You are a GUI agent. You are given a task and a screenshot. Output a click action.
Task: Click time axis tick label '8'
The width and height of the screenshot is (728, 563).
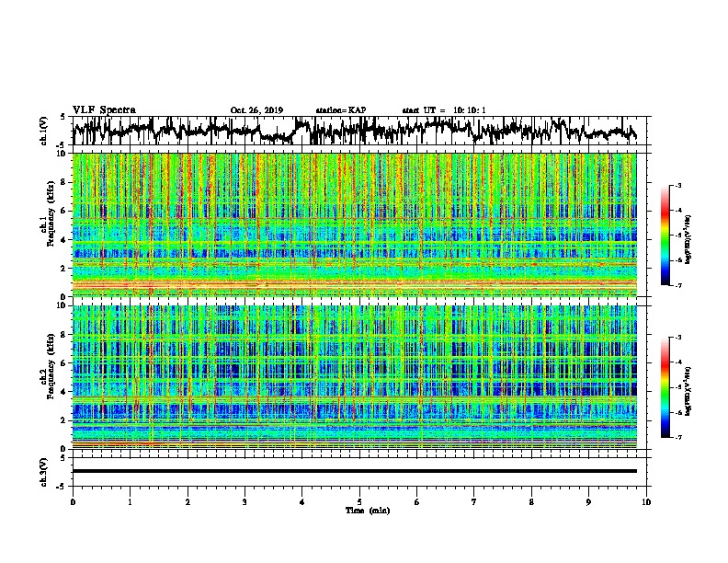[531, 502]
